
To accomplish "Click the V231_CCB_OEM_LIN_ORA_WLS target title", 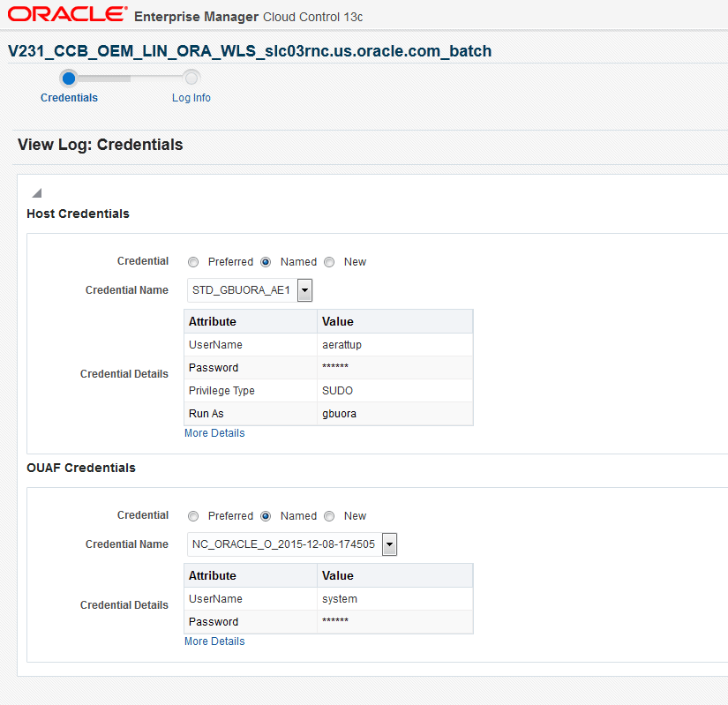I will click(250, 51).
